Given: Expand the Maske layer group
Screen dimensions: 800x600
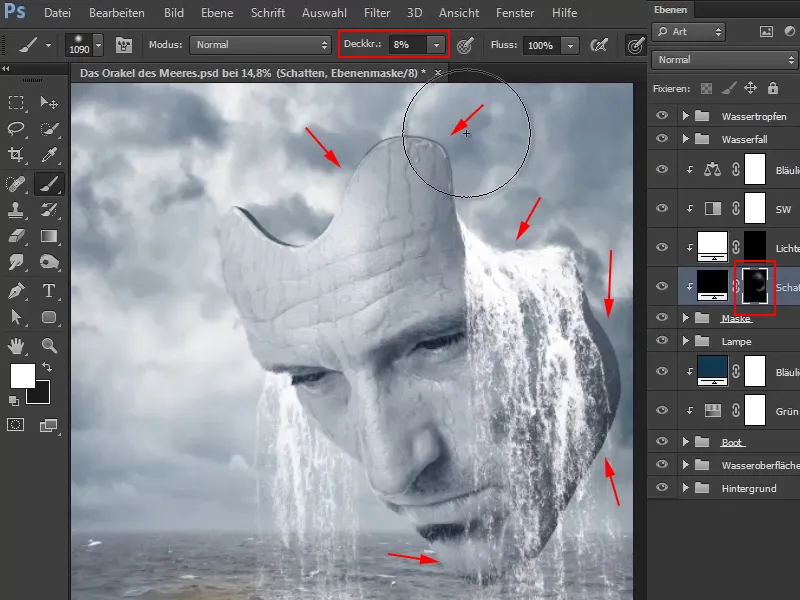Looking at the screenshot, I should [686, 318].
